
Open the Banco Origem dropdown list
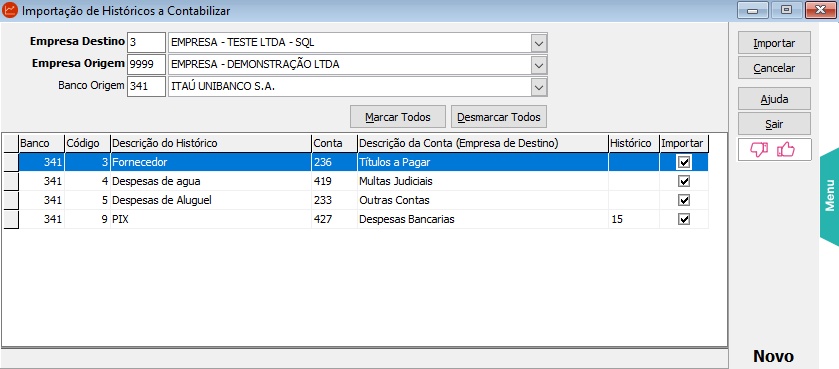(x=539, y=87)
